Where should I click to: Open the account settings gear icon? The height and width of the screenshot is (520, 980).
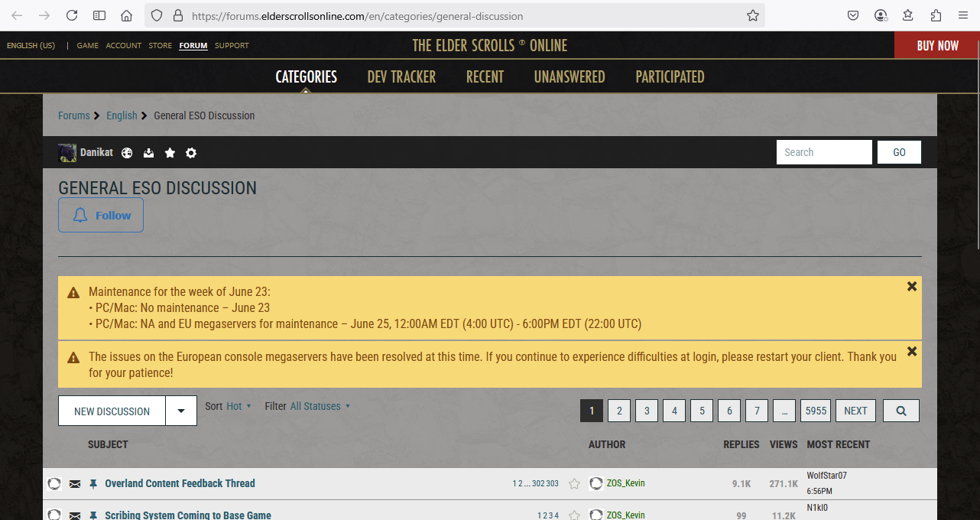(191, 153)
